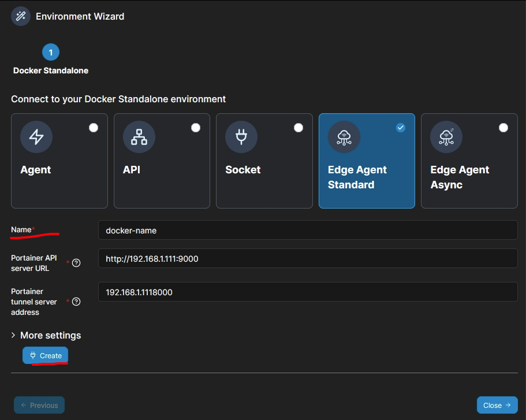Select the Socket radio button
This screenshot has height=420, width=526.
click(x=299, y=128)
